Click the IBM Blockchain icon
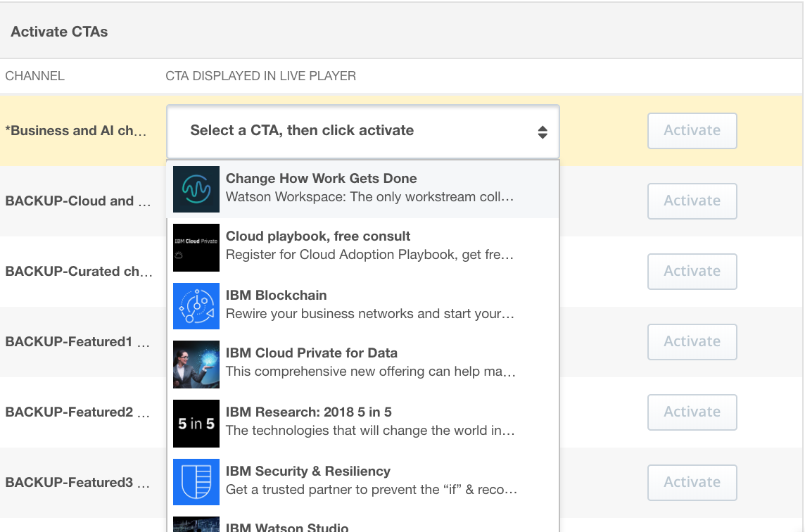The image size is (805, 532). coord(196,306)
